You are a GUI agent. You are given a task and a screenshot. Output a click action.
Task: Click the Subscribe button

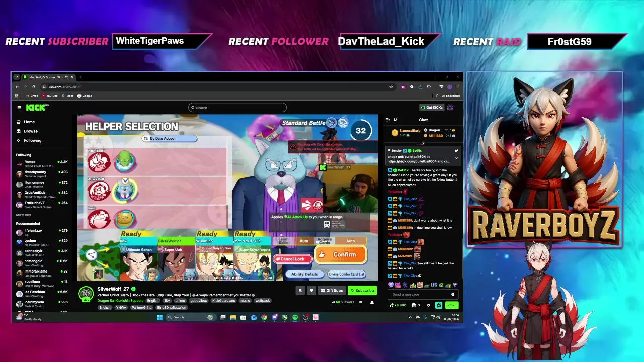362,290
